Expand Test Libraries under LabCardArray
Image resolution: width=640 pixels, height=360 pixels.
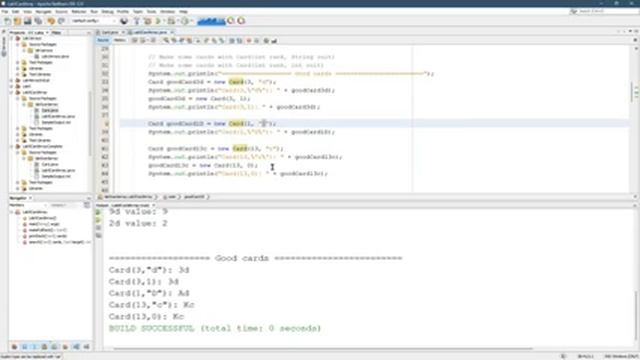[x=18, y=140]
